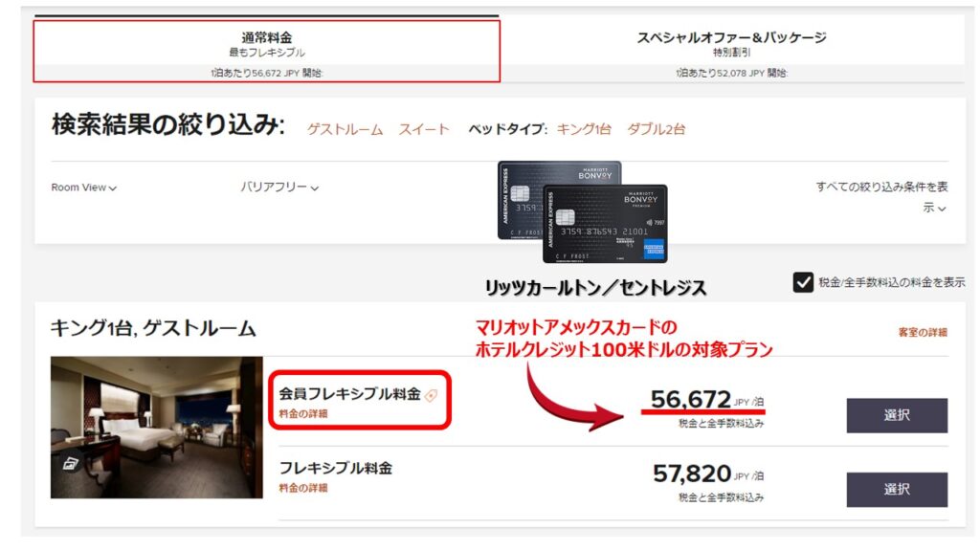The height and width of the screenshot is (551, 980).
Task: Click the Marriott Bonvoy Amex card image
Action: pyautogui.click(x=583, y=211)
